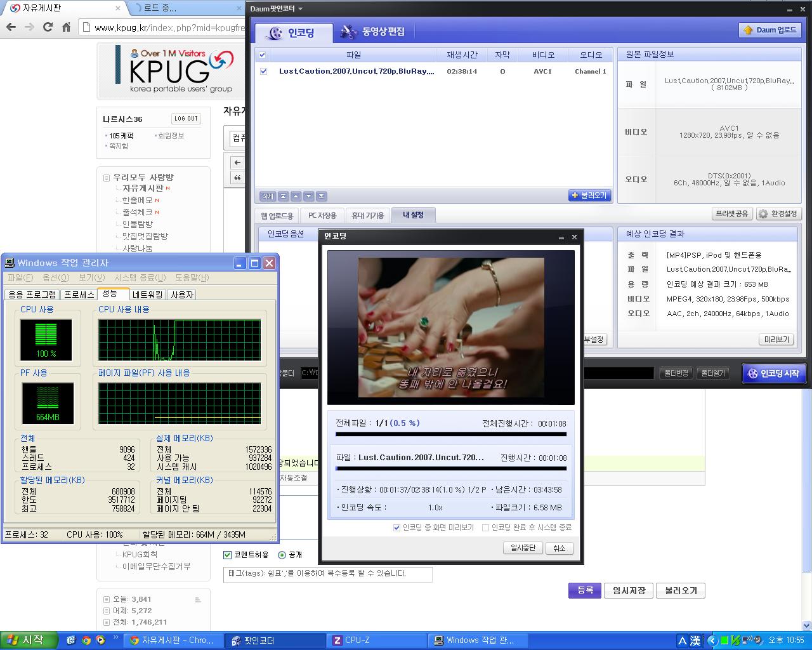Switch to the 동영상 편집 tab

tap(373, 32)
